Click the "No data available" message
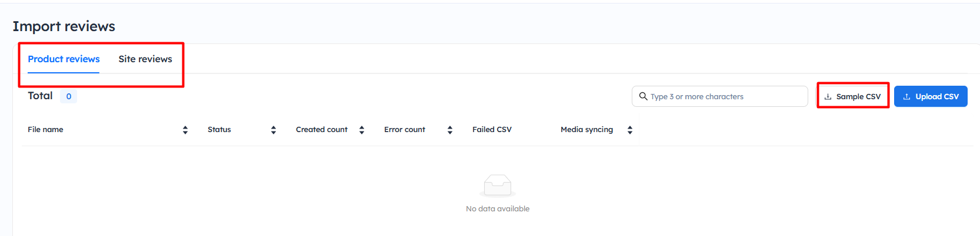The height and width of the screenshot is (236, 980). pyautogui.click(x=498, y=209)
